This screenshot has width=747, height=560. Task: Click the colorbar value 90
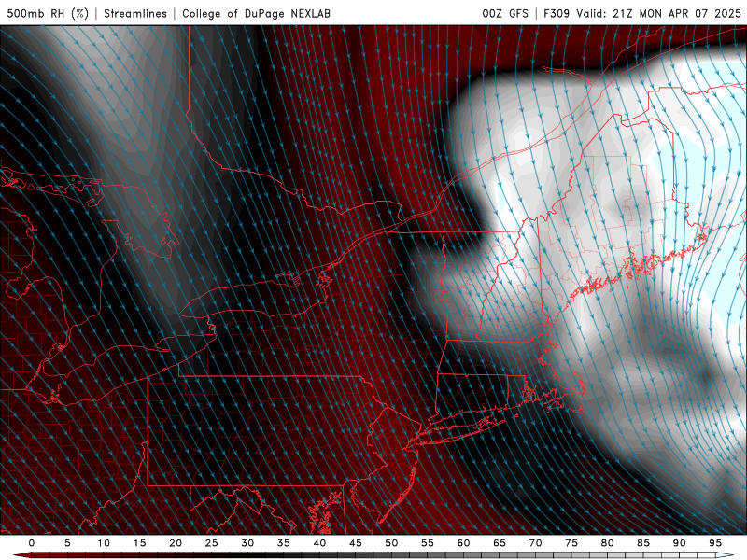[679, 543]
